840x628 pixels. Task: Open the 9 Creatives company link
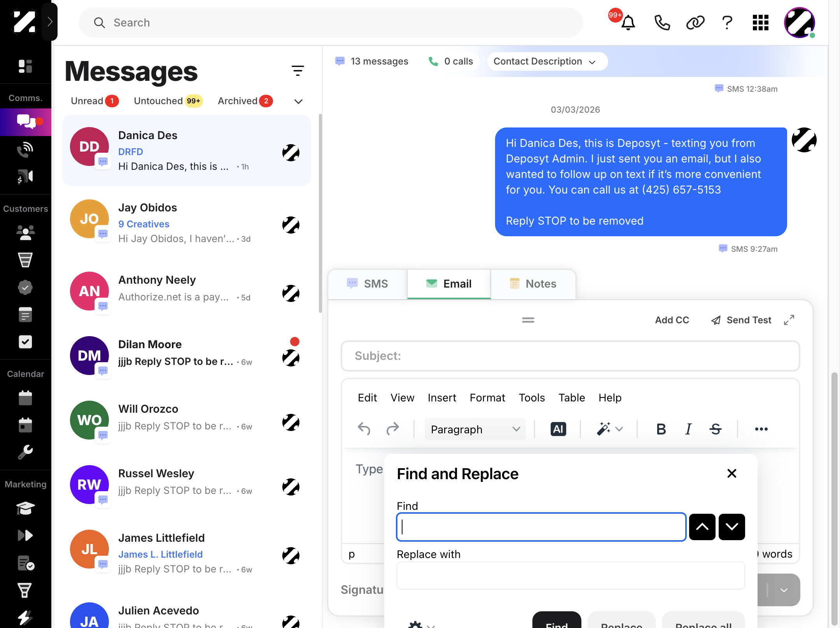tap(144, 224)
